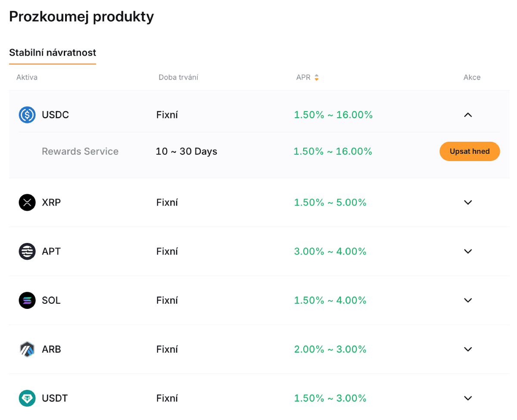The image size is (517, 420).
Task: Click the SOL coin icon
Action: pyautogui.click(x=27, y=300)
